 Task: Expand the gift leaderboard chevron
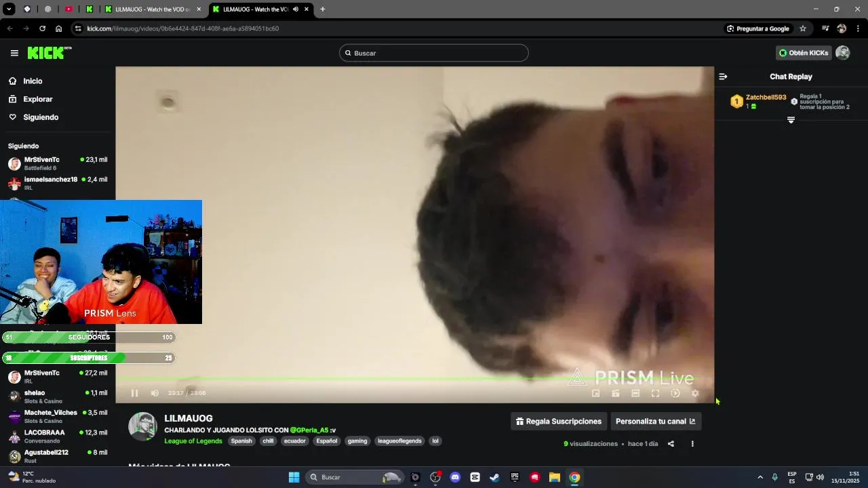tap(791, 120)
